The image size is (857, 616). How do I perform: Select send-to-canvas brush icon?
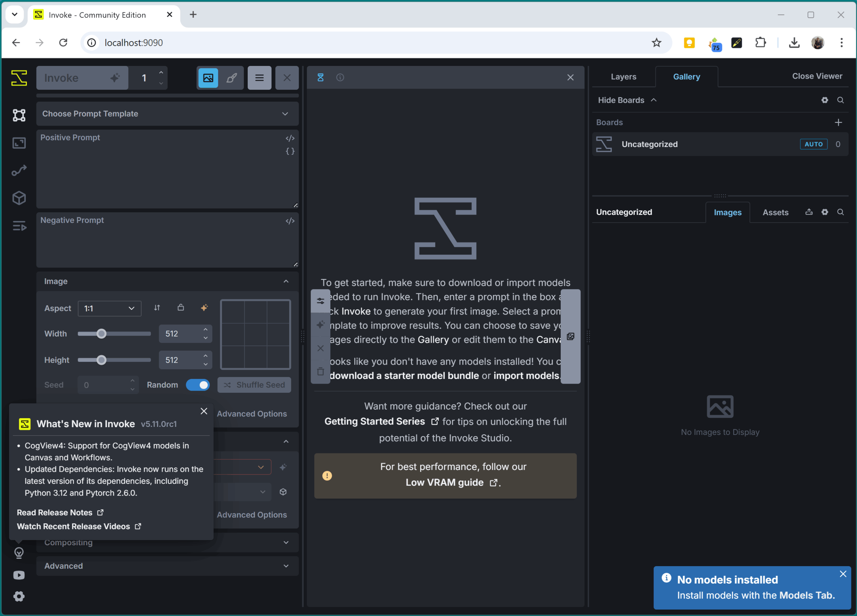click(232, 78)
